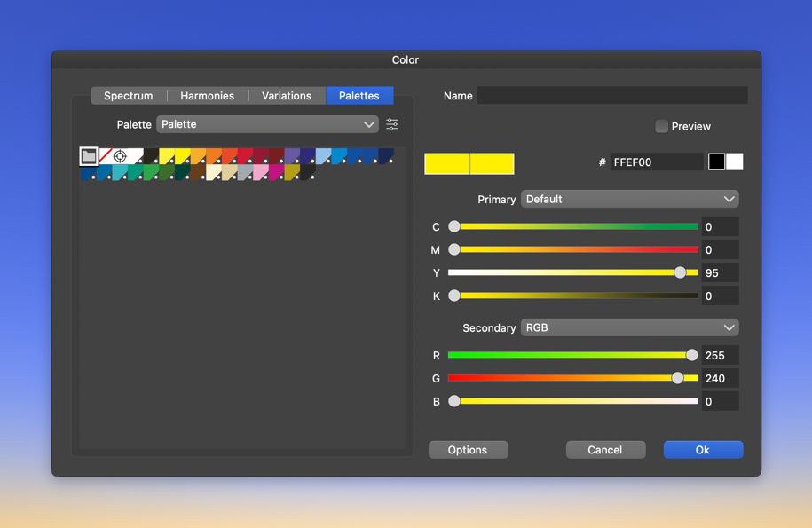Click the palette folder icon
The height and width of the screenshot is (528, 812).
[x=89, y=156]
